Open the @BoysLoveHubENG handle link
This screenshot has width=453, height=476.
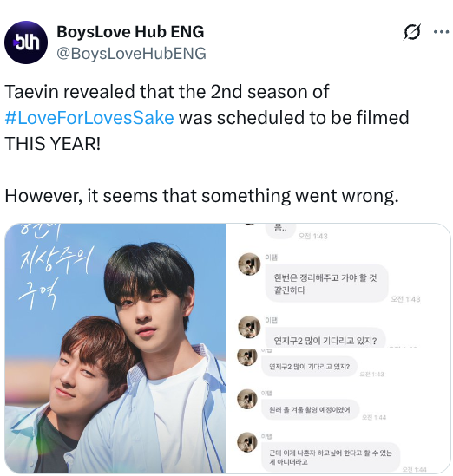tap(131, 54)
